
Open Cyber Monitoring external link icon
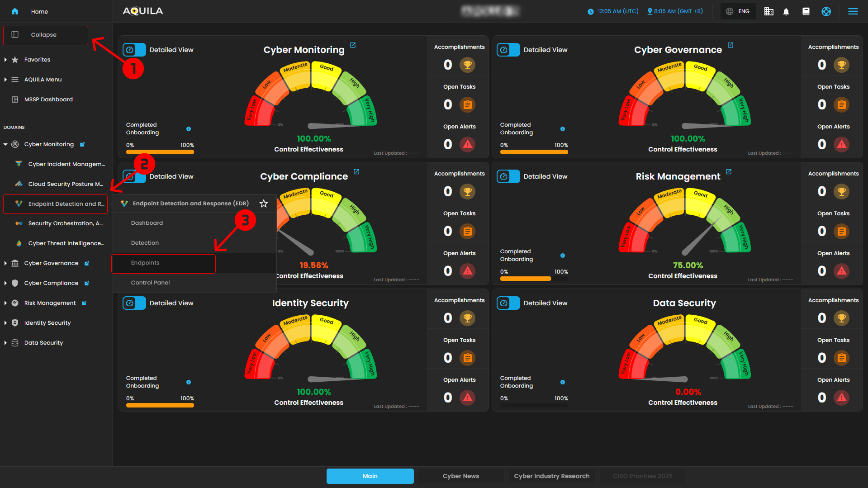(353, 45)
